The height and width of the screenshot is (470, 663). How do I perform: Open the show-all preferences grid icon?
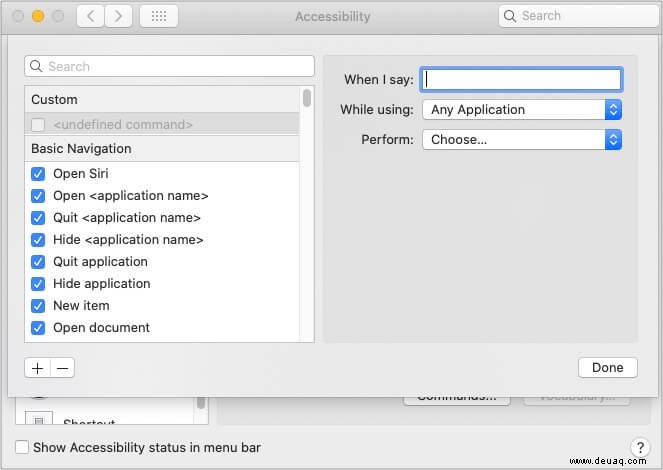(x=159, y=16)
